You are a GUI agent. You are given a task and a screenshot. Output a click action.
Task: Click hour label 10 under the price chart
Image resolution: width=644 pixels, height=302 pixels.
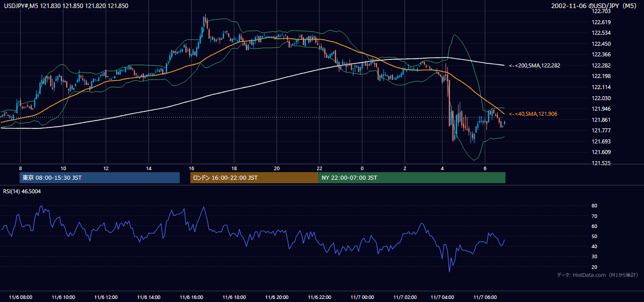(x=63, y=168)
